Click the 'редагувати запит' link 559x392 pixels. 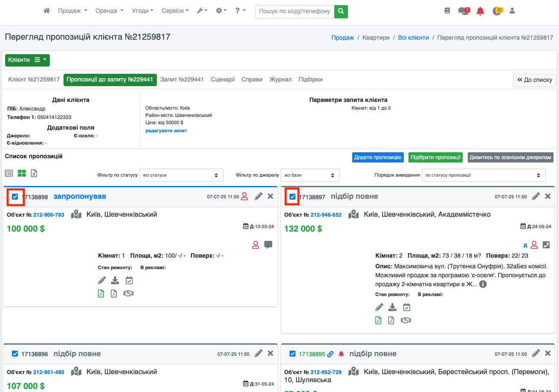pyautogui.click(x=166, y=131)
